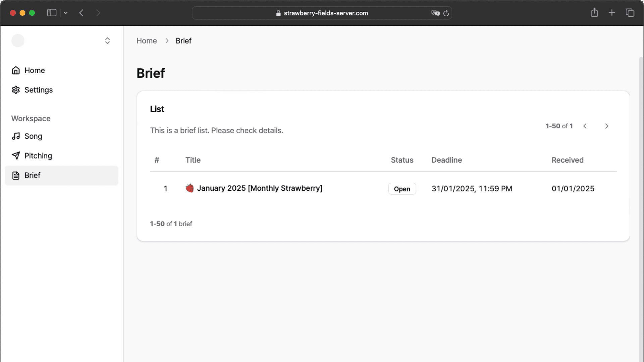Click the strawberry icon beside January 2025 brief
The width and height of the screenshot is (644, 362).
coord(190,188)
